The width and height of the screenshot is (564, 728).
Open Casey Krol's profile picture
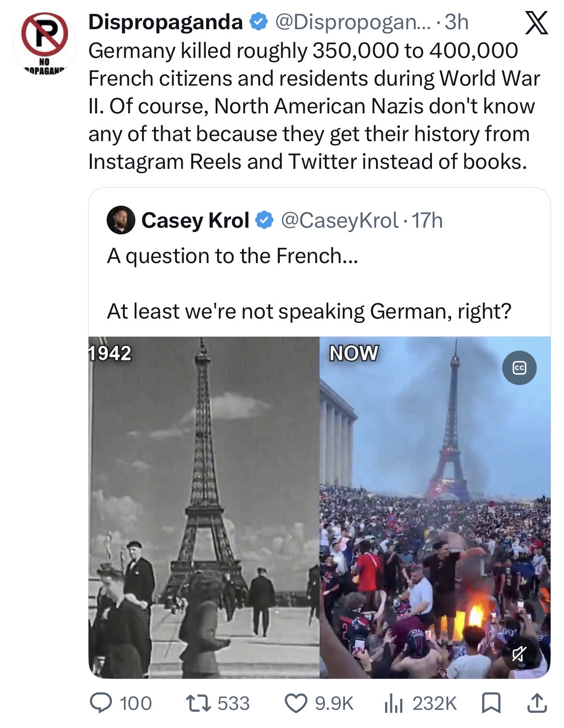point(121,221)
